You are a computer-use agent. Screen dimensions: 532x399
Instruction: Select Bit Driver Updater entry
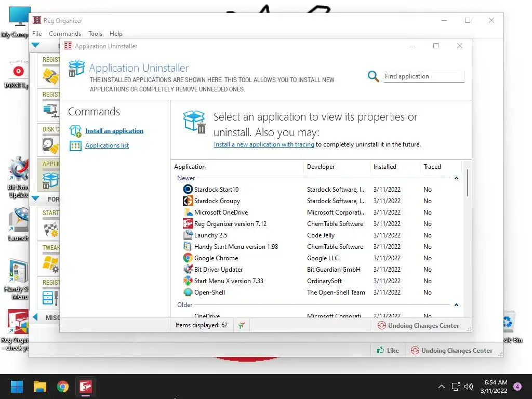316,270
